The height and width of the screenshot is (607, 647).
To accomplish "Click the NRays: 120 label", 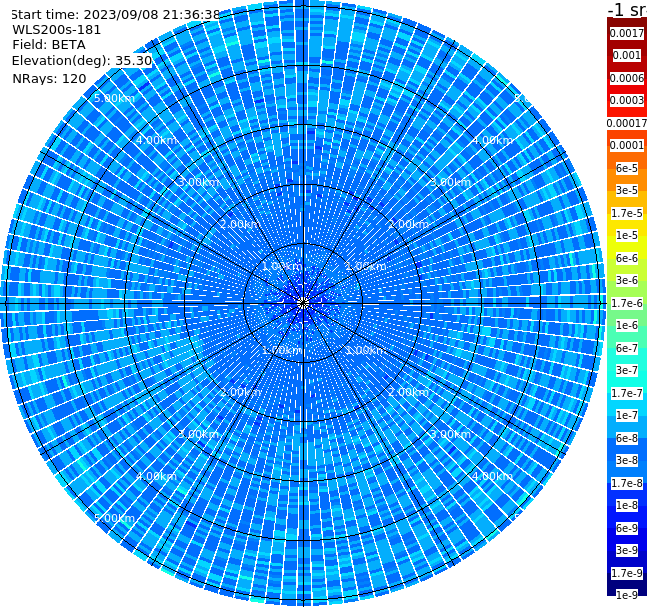I will (x=50, y=78).
